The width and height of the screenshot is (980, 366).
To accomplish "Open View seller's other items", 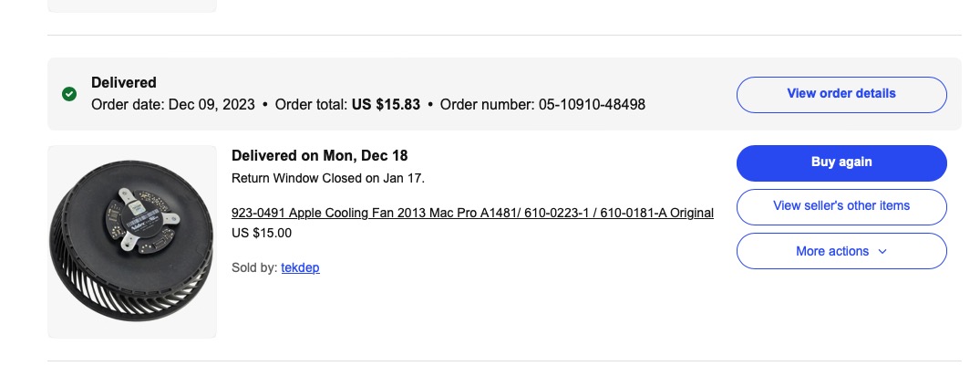I will click(x=841, y=206).
